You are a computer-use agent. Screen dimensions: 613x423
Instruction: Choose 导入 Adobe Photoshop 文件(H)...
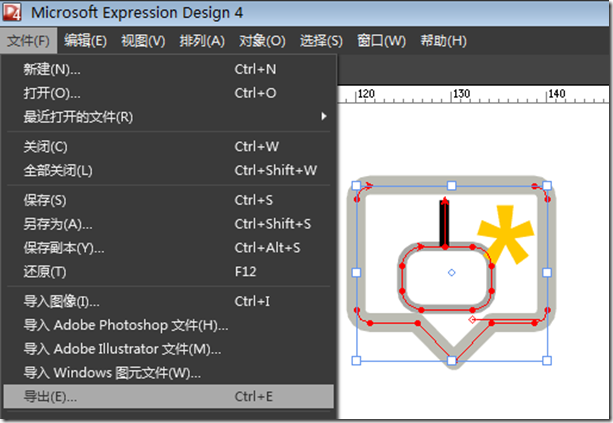coord(168,325)
